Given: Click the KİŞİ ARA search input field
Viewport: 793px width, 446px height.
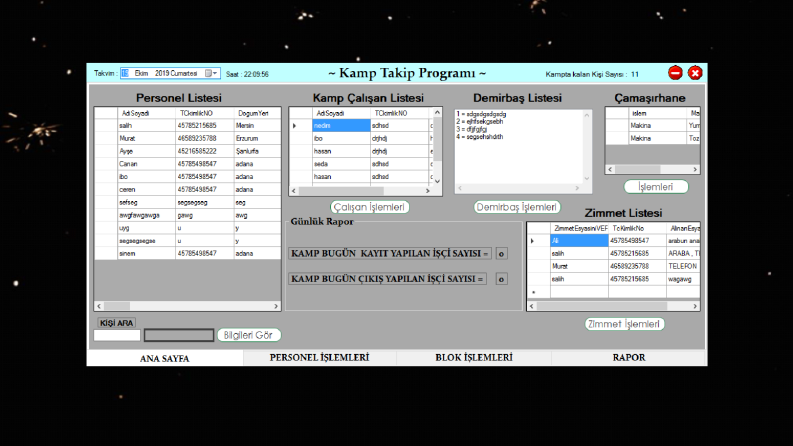Looking at the screenshot, I should coord(117,335).
